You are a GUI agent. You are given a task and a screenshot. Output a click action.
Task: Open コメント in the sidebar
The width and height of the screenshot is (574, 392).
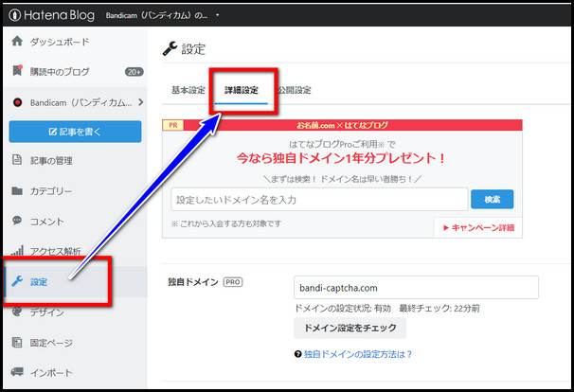pos(46,222)
